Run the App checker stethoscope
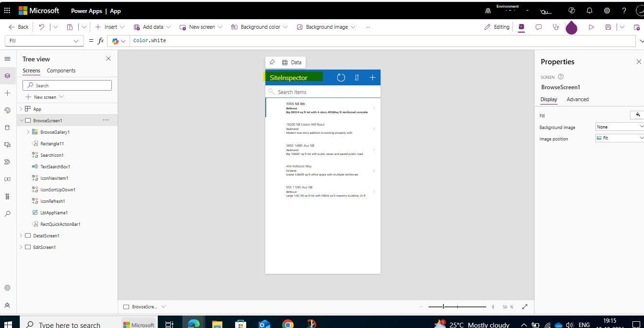Image resolution: width=644 pixels, height=328 pixels. point(556,27)
